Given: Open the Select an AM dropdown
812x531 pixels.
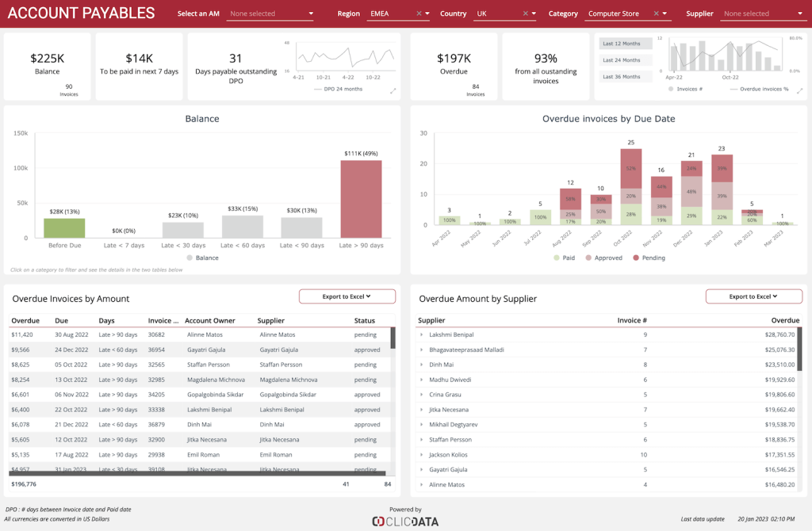Looking at the screenshot, I should (271, 13).
